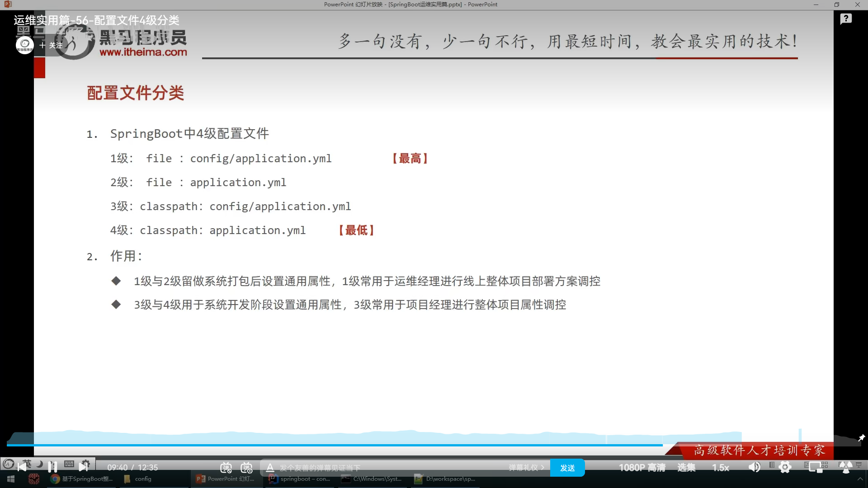868x488 pixels.
Task: Skip to the next video
Action: point(84,466)
